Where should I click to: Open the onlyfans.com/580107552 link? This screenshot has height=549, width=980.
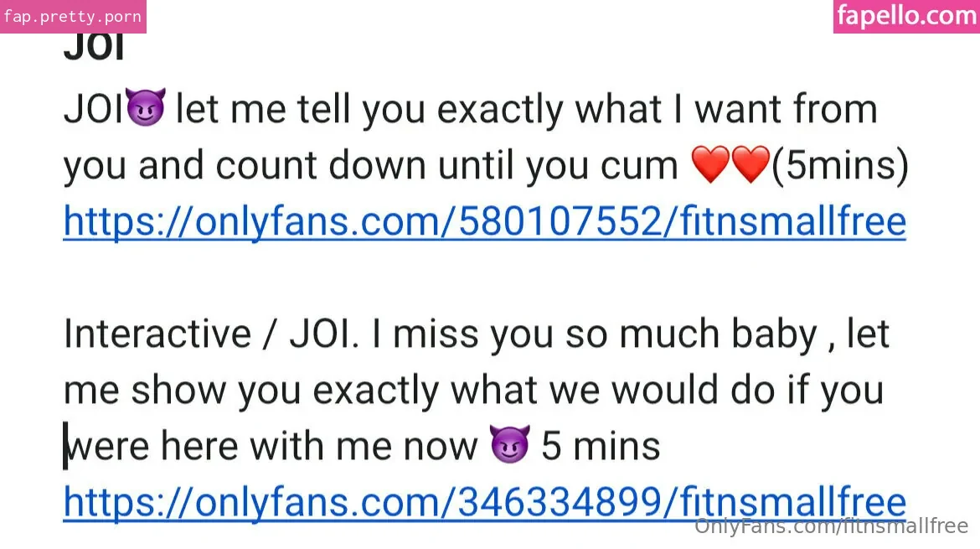pyautogui.click(x=484, y=221)
